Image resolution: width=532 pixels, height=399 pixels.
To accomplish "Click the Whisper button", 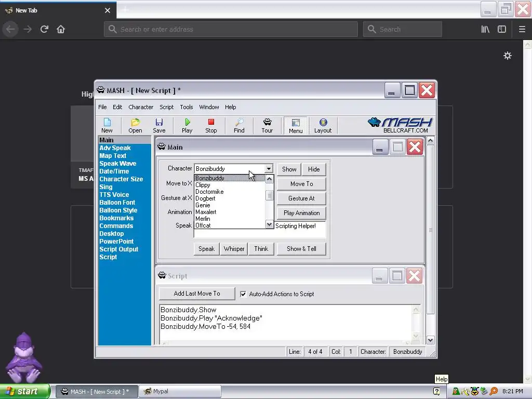I will pos(234,249).
